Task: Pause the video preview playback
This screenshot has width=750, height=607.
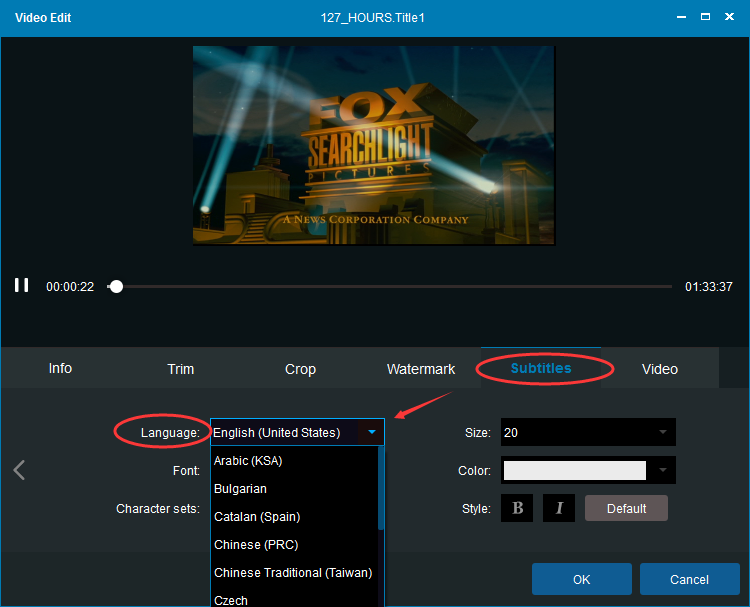Action: (22, 285)
